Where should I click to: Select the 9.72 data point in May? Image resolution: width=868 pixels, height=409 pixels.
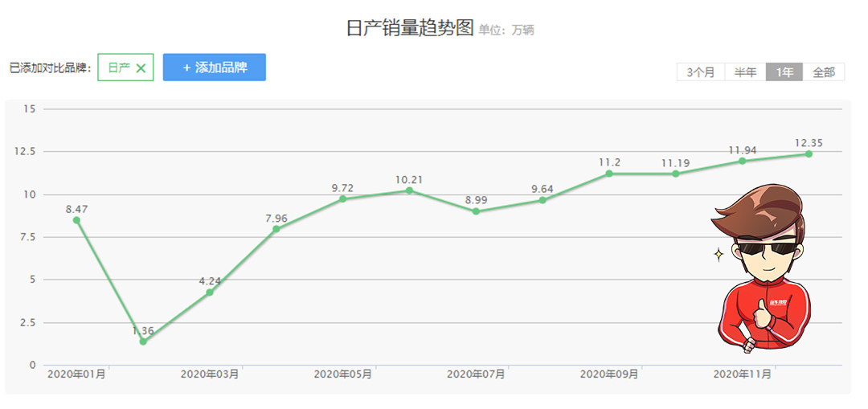point(343,198)
